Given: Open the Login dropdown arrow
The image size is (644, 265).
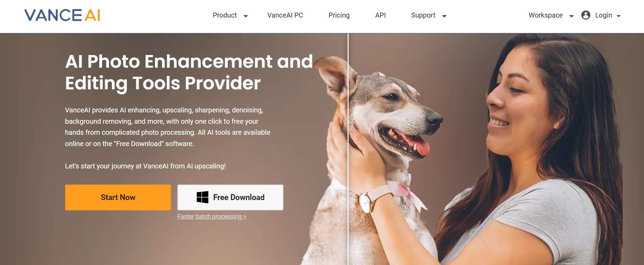Looking at the screenshot, I should click(619, 16).
